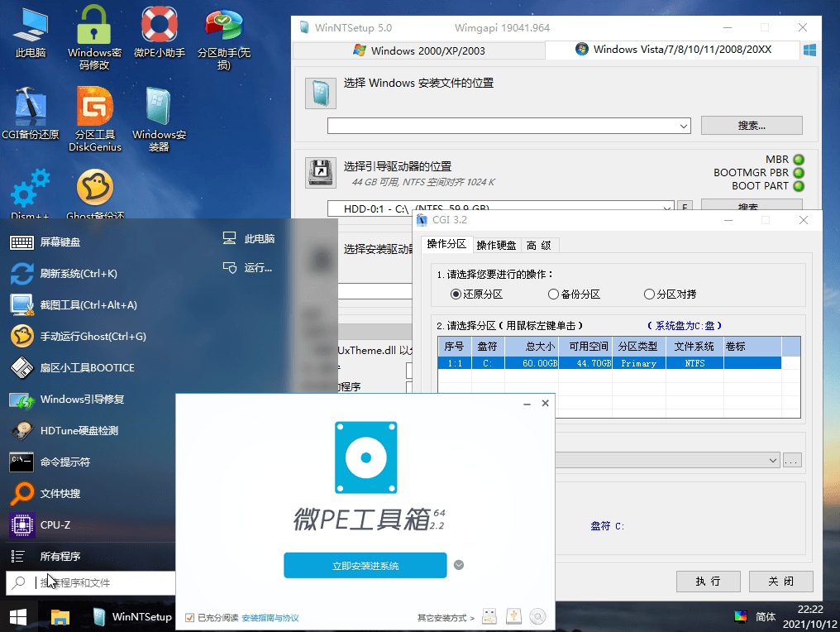840x632 pixels.
Task: Select 高级 tab in CGI
Action: (539, 246)
